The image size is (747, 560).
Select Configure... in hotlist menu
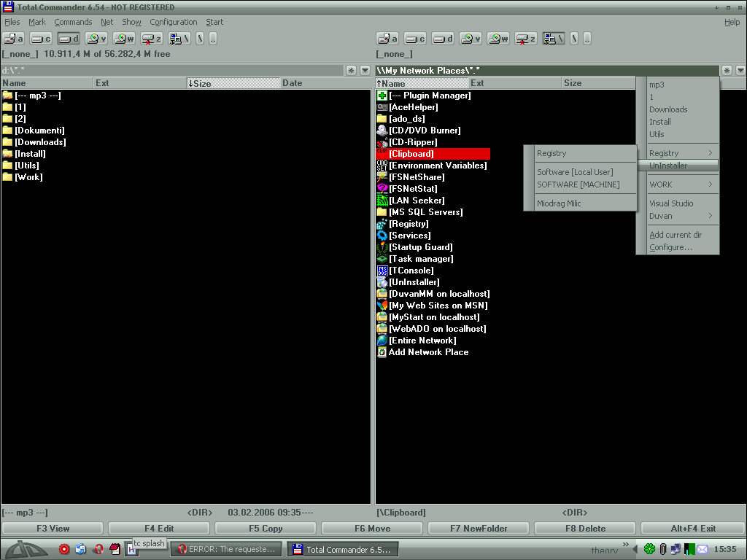point(682,247)
